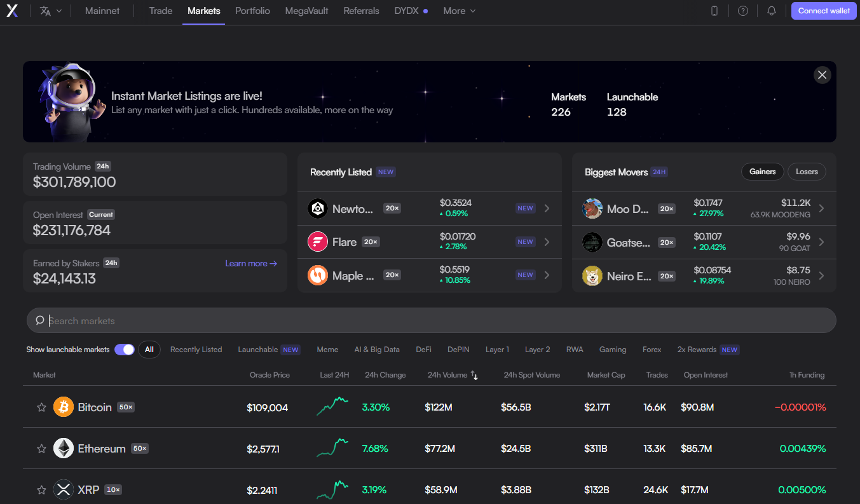The image size is (860, 504).
Task: Select the Markets tab
Action: pos(204,11)
